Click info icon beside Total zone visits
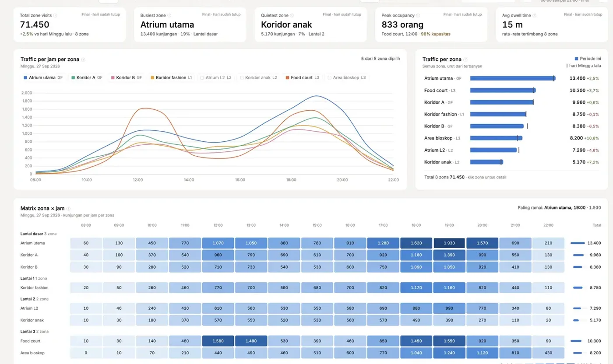This screenshot has height=364, width=613. [x=55, y=15]
